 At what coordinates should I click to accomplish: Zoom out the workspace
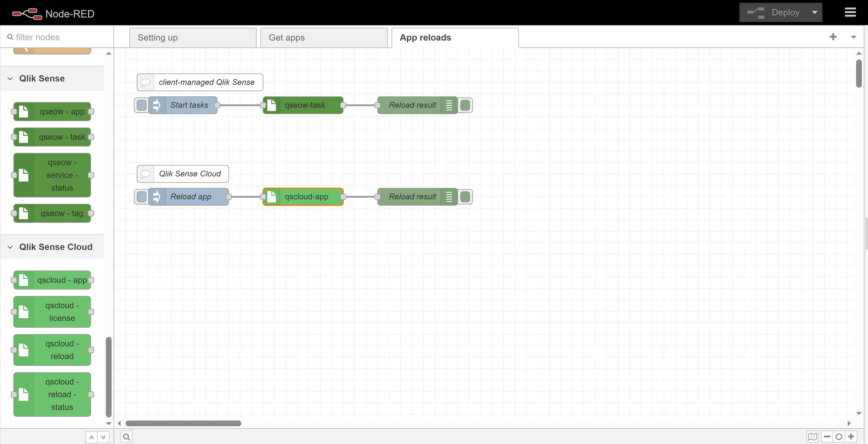click(x=827, y=437)
